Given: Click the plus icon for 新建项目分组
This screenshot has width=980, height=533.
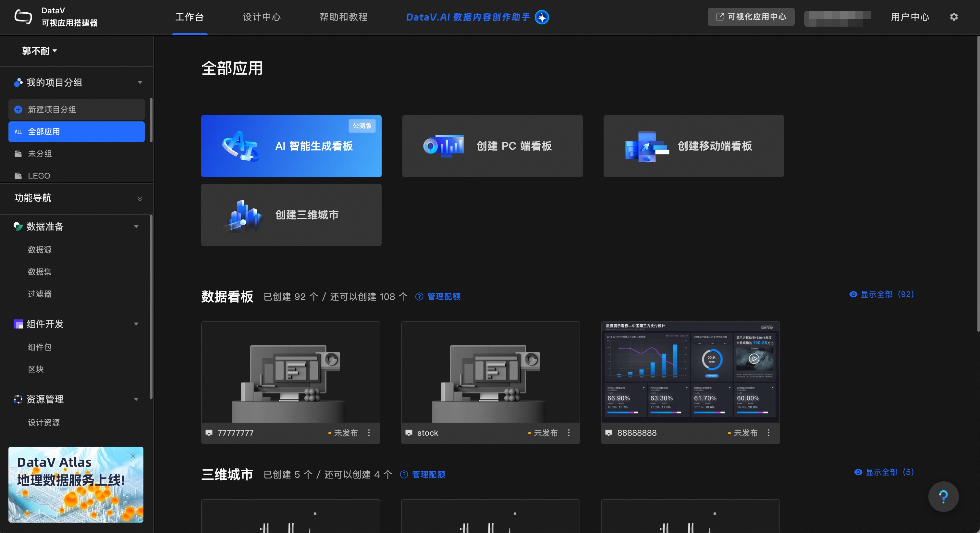Looking at the screenshot, I should [18, 110].
